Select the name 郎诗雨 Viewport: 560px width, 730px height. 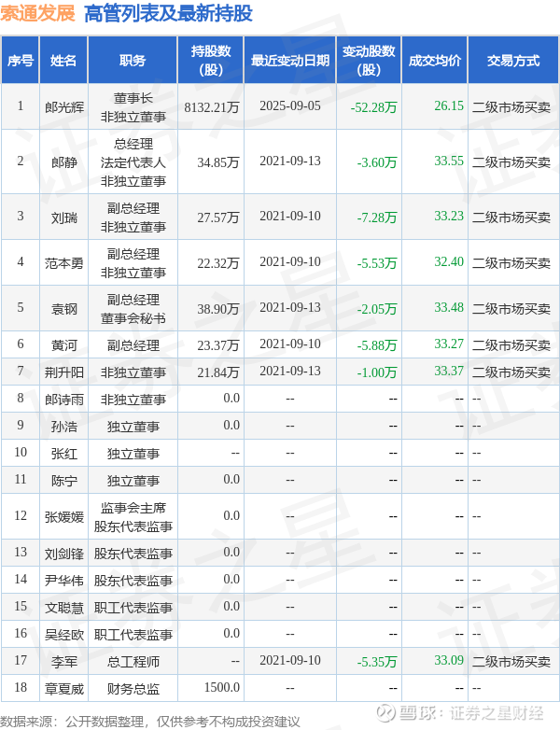[64, 399]
